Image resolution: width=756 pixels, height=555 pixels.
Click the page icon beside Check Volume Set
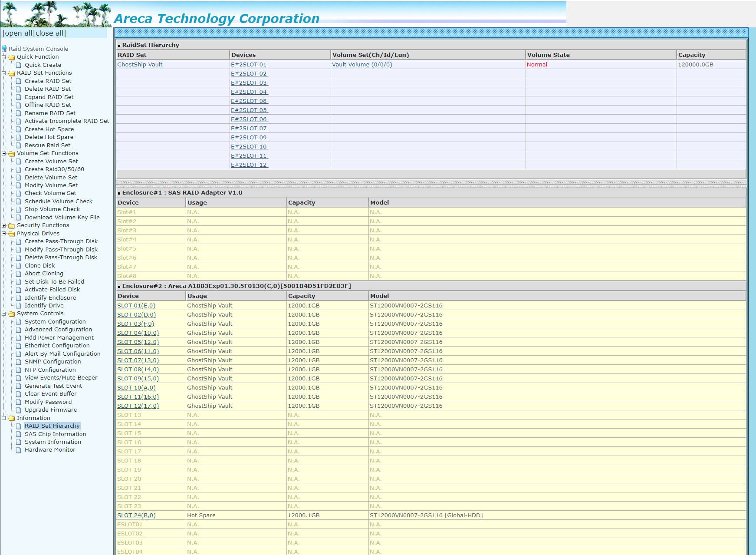point(19,193)
